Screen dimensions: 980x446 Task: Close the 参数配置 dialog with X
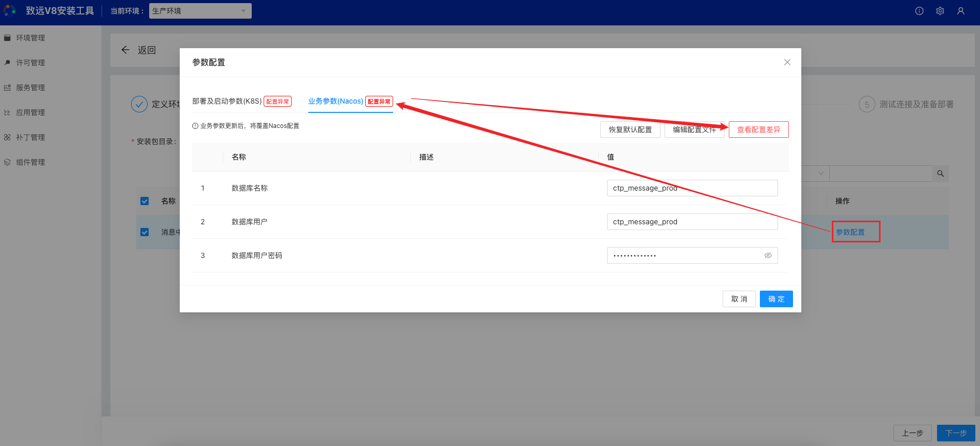787,62
